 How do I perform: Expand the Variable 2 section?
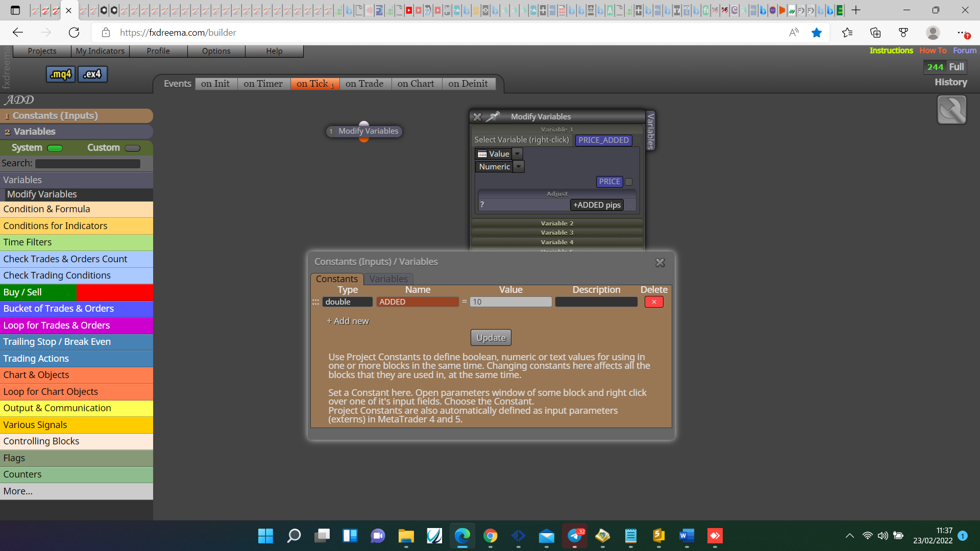(557, 223)
